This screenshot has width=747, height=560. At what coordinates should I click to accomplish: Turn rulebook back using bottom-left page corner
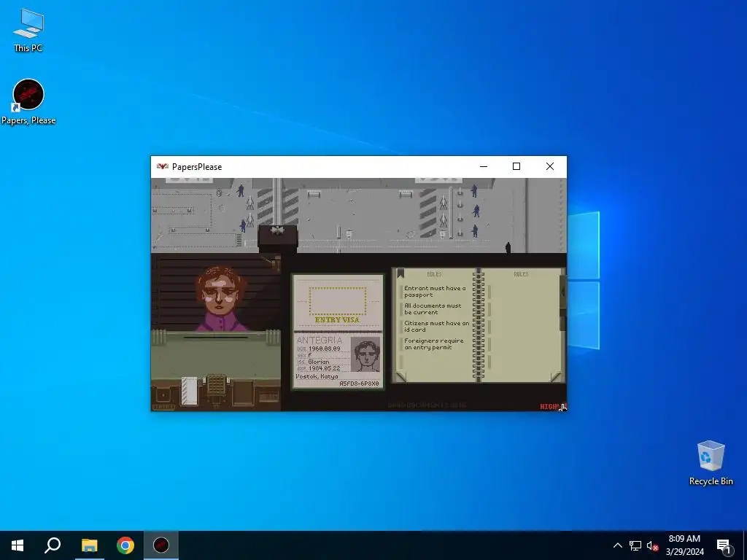point(401,377)
